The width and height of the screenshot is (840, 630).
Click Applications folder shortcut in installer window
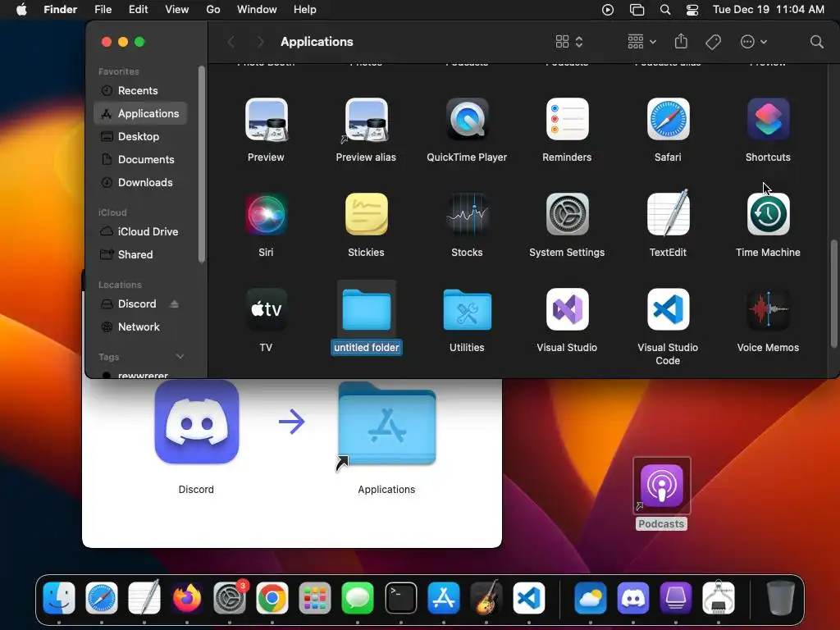(387, 426)
